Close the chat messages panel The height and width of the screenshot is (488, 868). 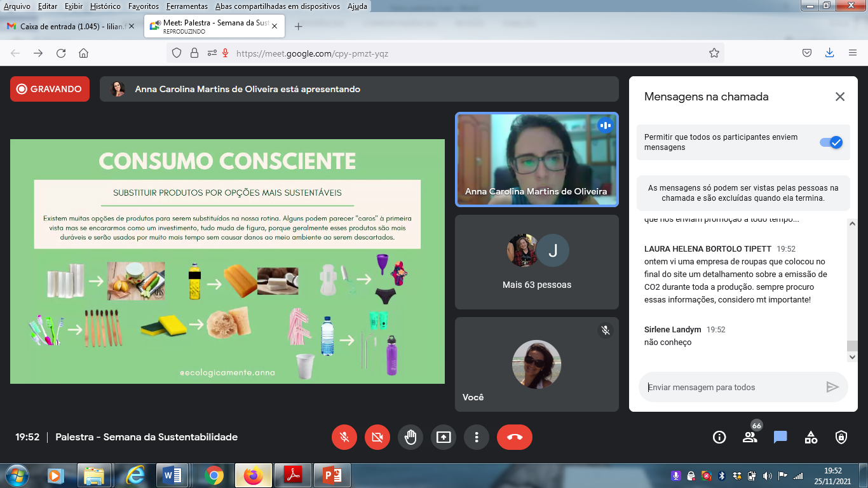coord(840,97)
